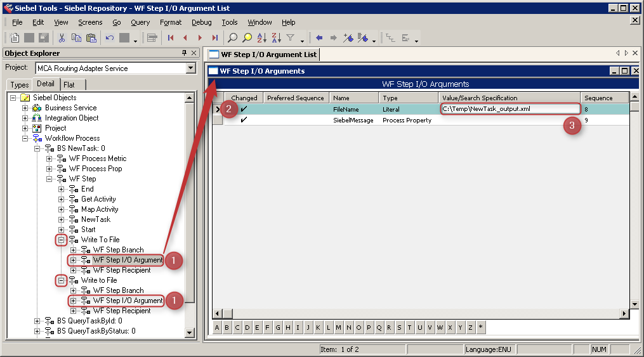Go to the first record icon
The height and width of the screenshot is (357, 644).
171,38
